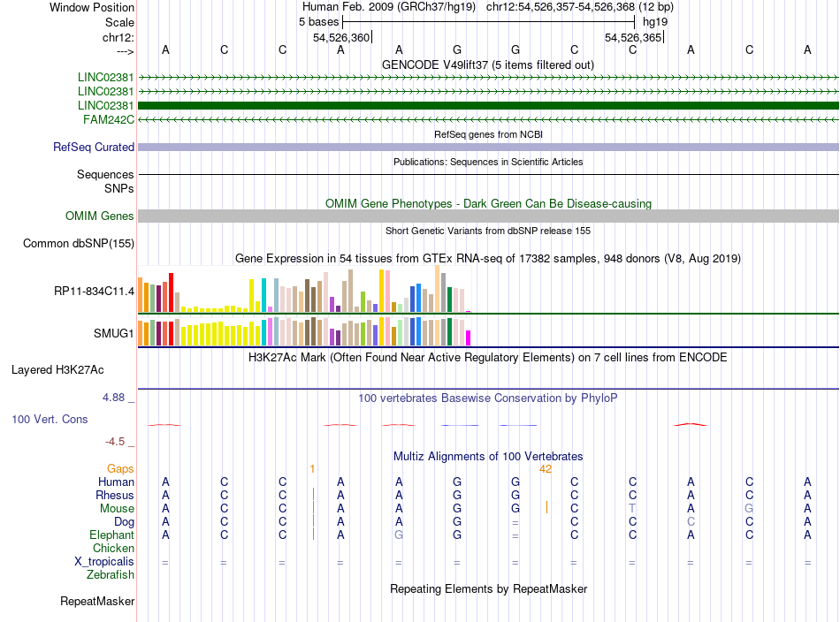Select the Zebrafish alignment row label
This screenshot has width=840, height=622.
[111, 575]
